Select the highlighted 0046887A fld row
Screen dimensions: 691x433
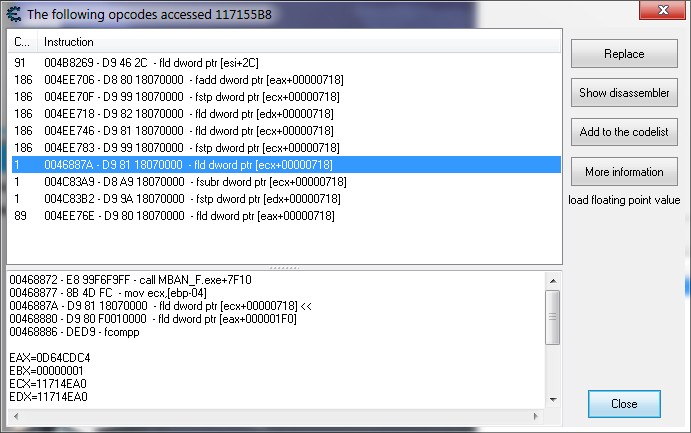pyautogui.click(x=190, y=165)
